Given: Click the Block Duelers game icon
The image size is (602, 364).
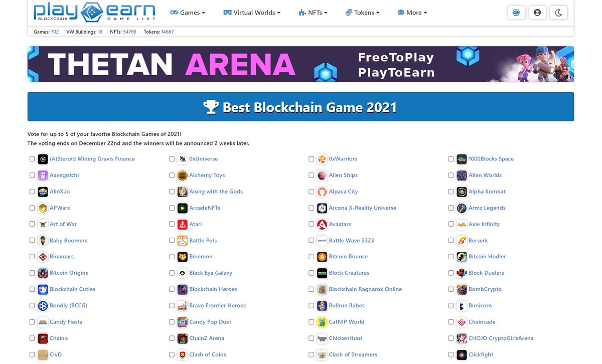Looking at the screenshot, I should (x=462, y=273).
